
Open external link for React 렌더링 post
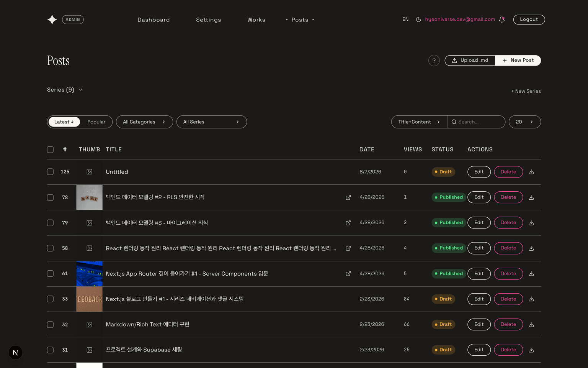click(x=348, y=248)
